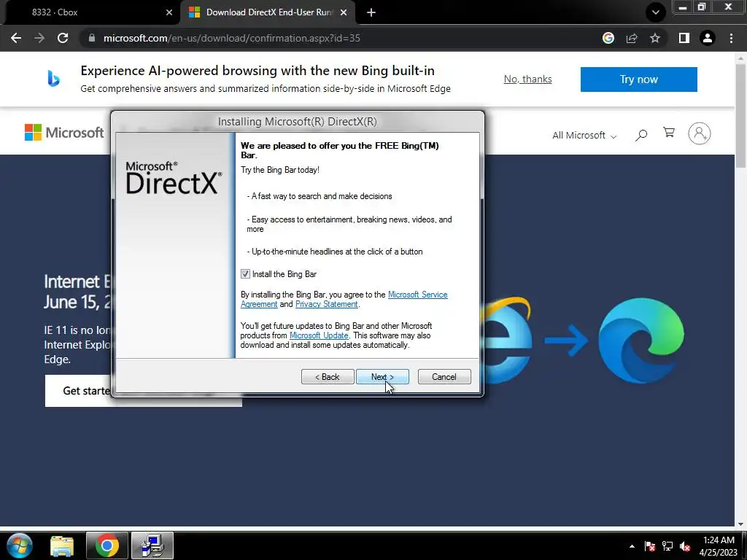Open the tab search dropdown
Image resolution: width=747 pixels, height=560 pixels.
click(x=656, y=12)
